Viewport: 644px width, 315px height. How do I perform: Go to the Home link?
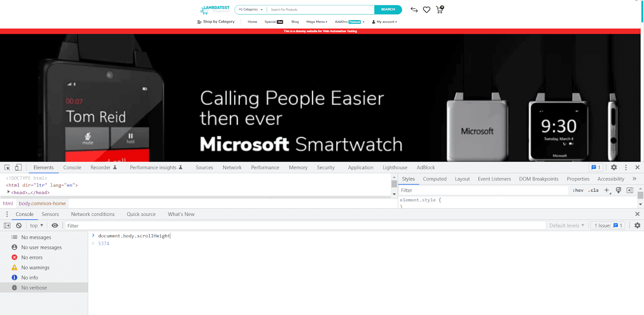click(x=252, y=22)
